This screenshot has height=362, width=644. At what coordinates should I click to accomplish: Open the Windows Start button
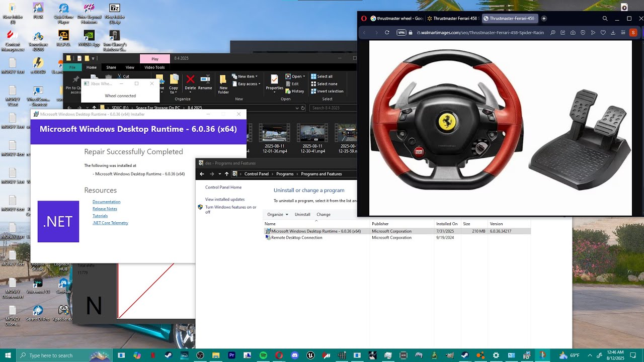point(8,355)
